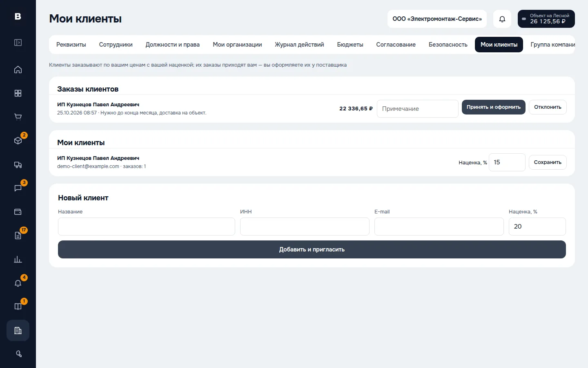
Task: Save the markup with the Сохранить button
Action: pos(548,162)
